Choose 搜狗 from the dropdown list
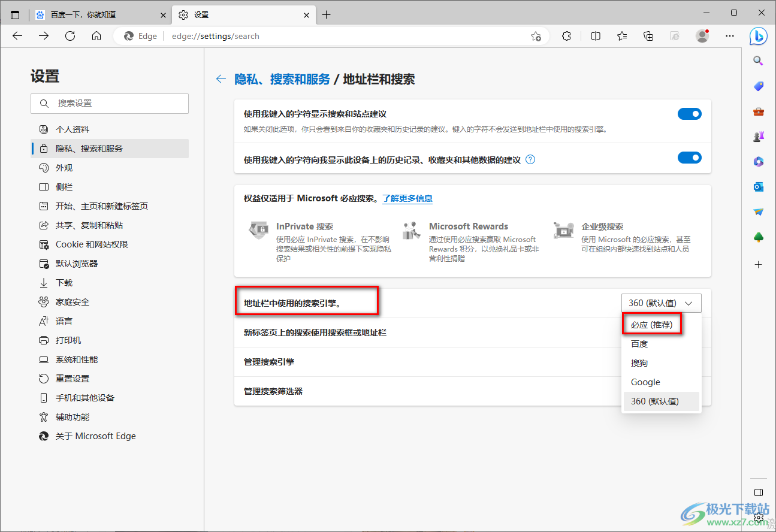Screen dimensions: 776x532 (x=662, y=363)
